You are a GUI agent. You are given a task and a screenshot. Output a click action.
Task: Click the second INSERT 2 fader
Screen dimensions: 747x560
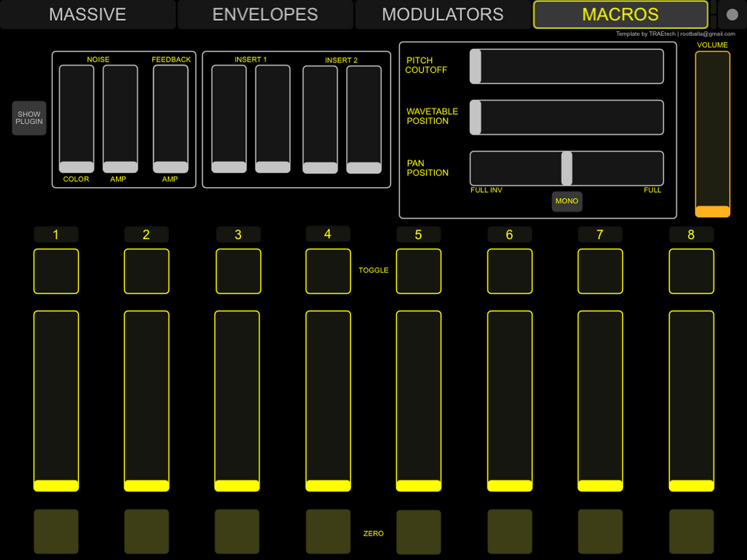point(364,119)
